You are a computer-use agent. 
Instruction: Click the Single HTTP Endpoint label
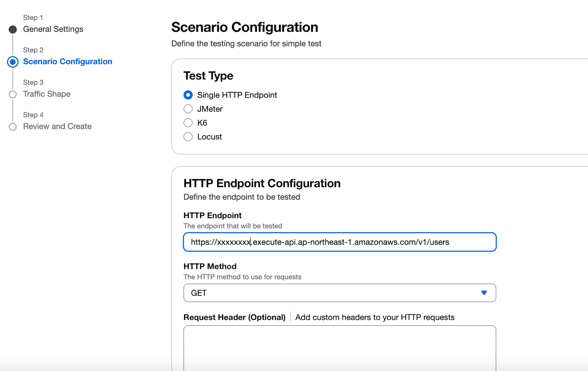(x=237, y=95)
